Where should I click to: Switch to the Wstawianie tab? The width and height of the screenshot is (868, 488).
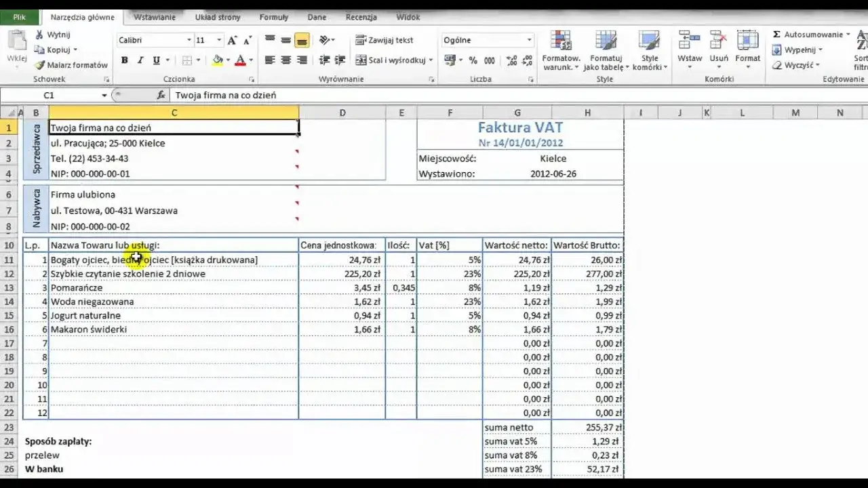(x=155, y=17)
